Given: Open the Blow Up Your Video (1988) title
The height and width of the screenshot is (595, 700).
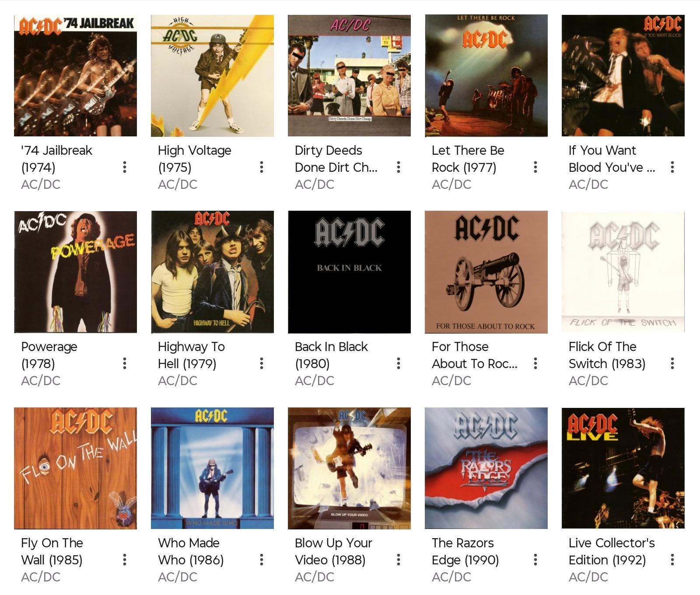Looking at the screenshot, I should point(333,551).
